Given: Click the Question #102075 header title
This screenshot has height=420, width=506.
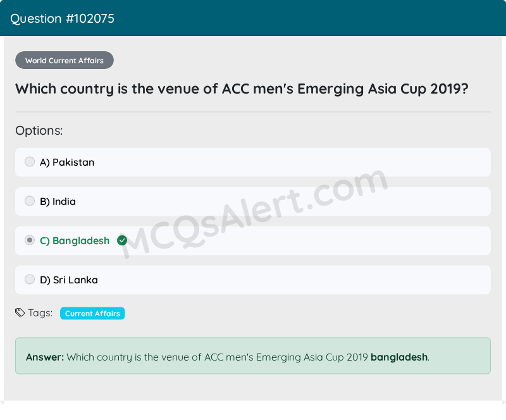Looking at the screenshot, I should coord(62,18).
